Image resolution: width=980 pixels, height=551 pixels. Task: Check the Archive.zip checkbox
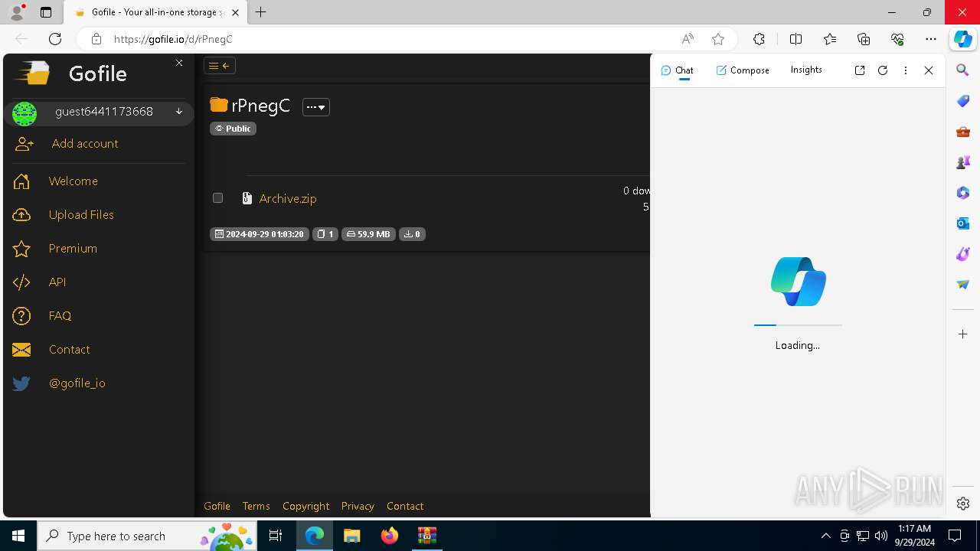tap(217, 197)
